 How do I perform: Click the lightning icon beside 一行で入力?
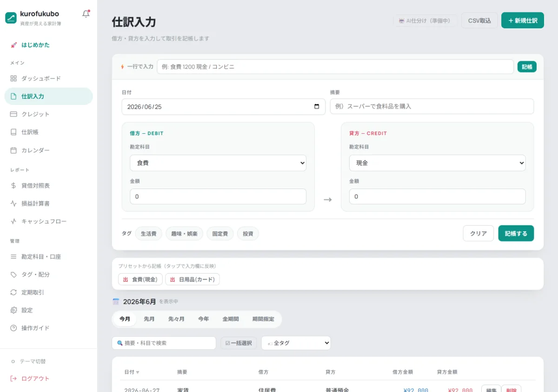pos(122,66)
